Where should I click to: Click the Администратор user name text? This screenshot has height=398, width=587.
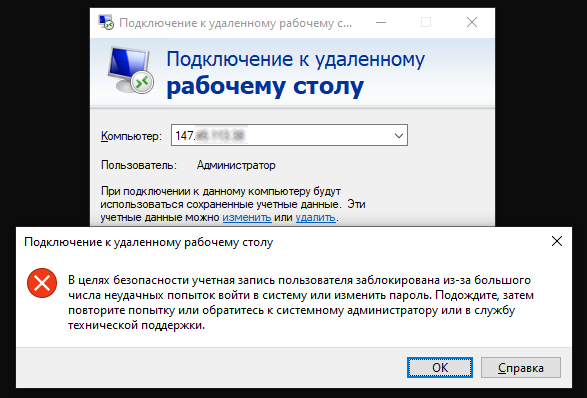click(x=236, y=165)
